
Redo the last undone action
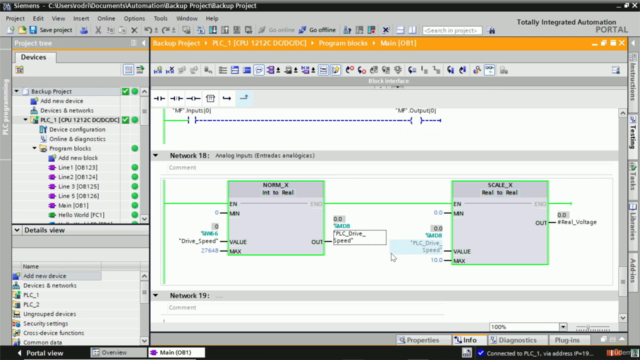coord(166,30)
